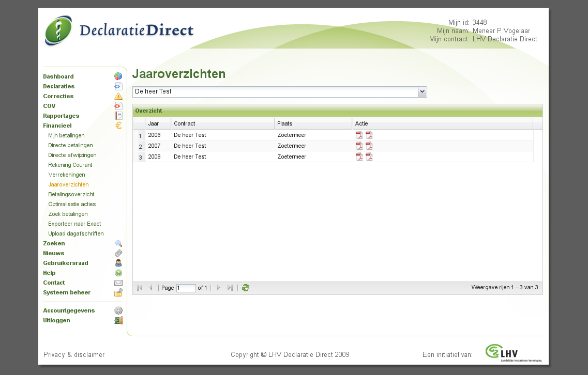Click the Zoeken magnifier icon
The image size is (588, 375).
pyautogui.click(x=118, y=243)
